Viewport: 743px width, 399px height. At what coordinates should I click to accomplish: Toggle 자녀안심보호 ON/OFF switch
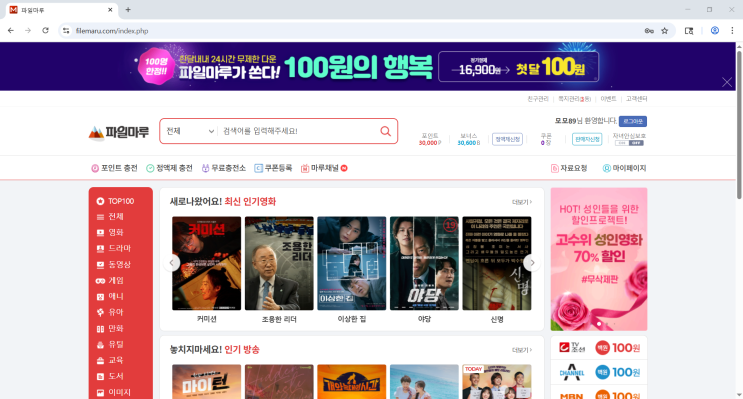(629, 143)
